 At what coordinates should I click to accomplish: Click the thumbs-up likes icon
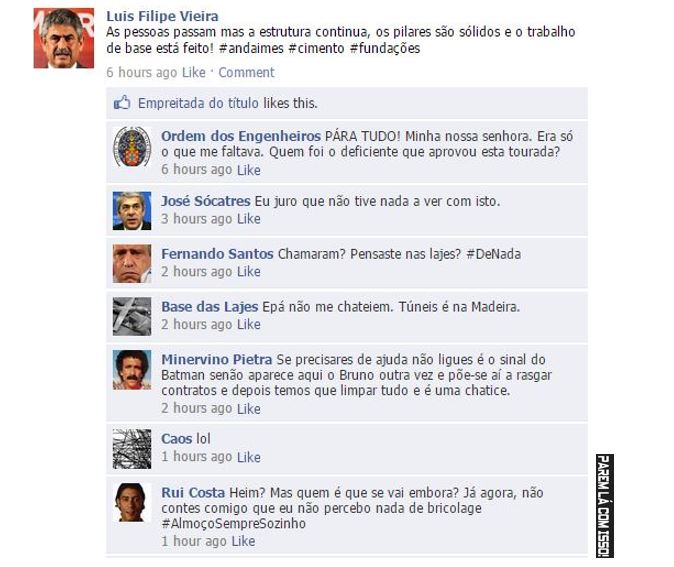coord(122,103)
